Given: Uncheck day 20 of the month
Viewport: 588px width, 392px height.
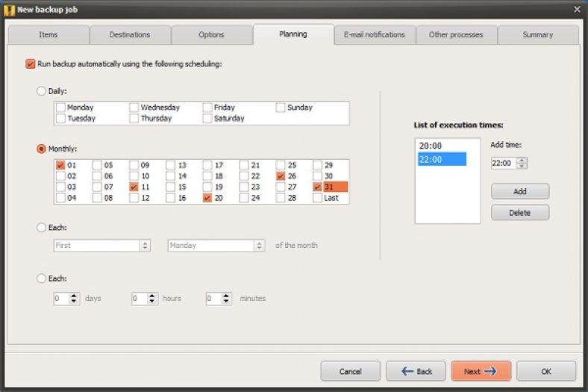Looking at the screenshot, I should pyautogui.click(x=207, y=198).
